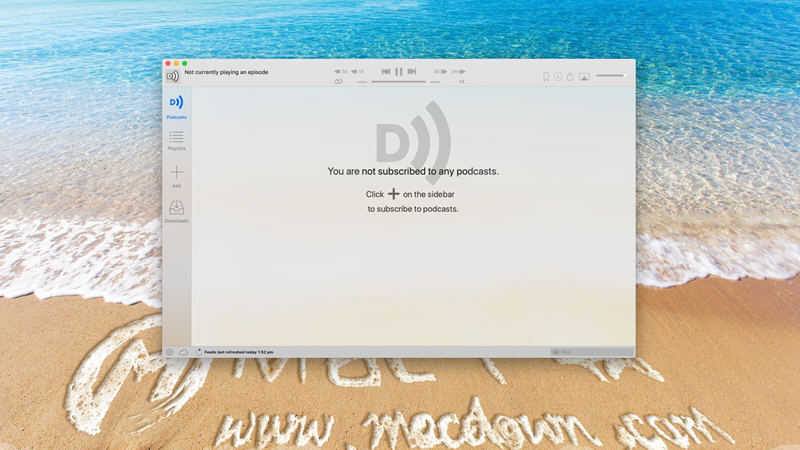Screen dimensions: 800x450
Task: Open the Playlists sidebar section
Action: pyautogui.click(x=177, y=140)
